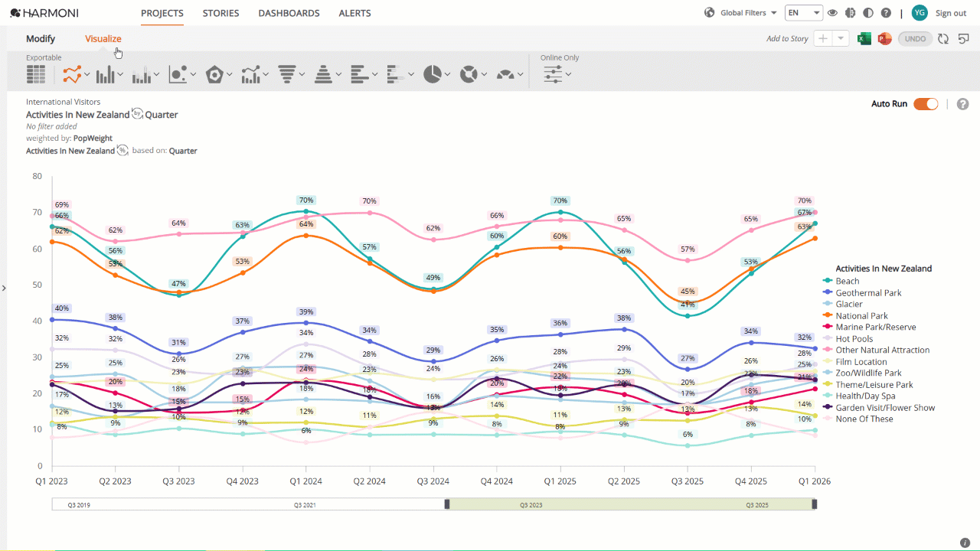Click the time range slider left handle
Viewport: 980px width, 551px height.
click(447, 504)
